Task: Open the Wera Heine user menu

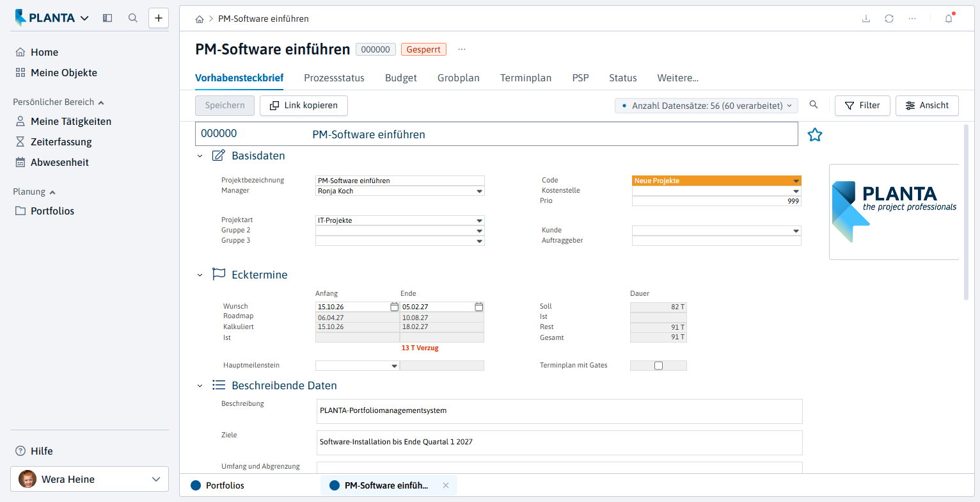Action: pos(90,479)
